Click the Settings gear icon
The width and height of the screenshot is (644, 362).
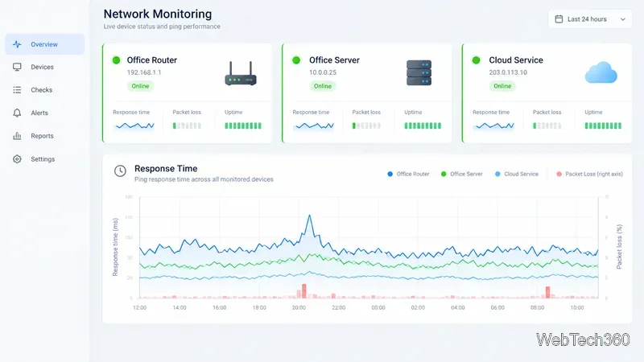click(17, 158)
